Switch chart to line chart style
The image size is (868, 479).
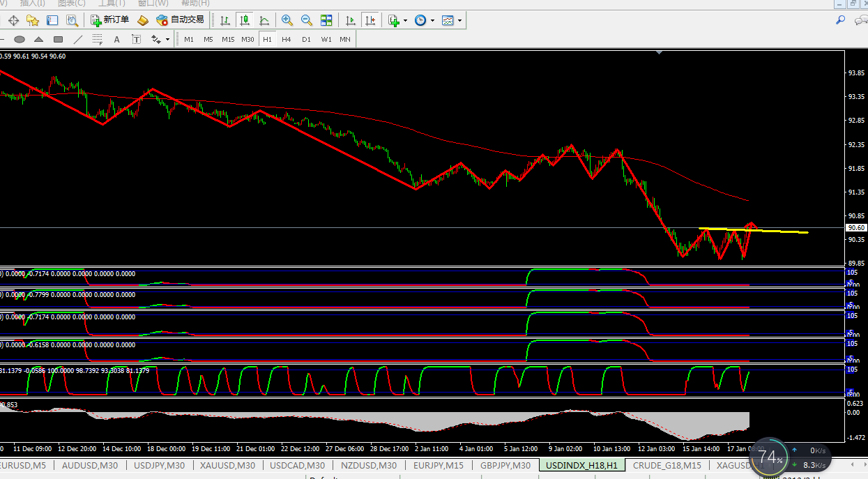point(264,20)
